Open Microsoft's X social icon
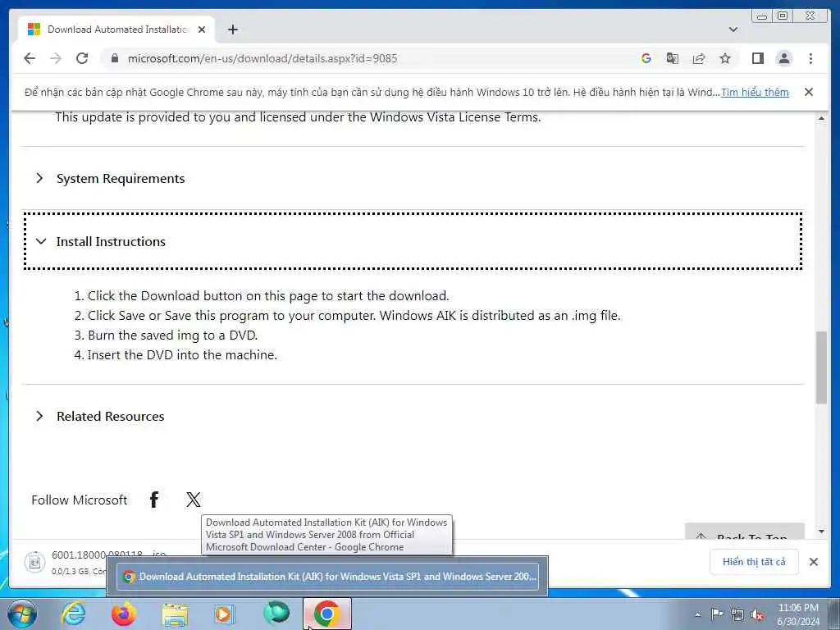The image size is (840, 630). pos(194,500)
